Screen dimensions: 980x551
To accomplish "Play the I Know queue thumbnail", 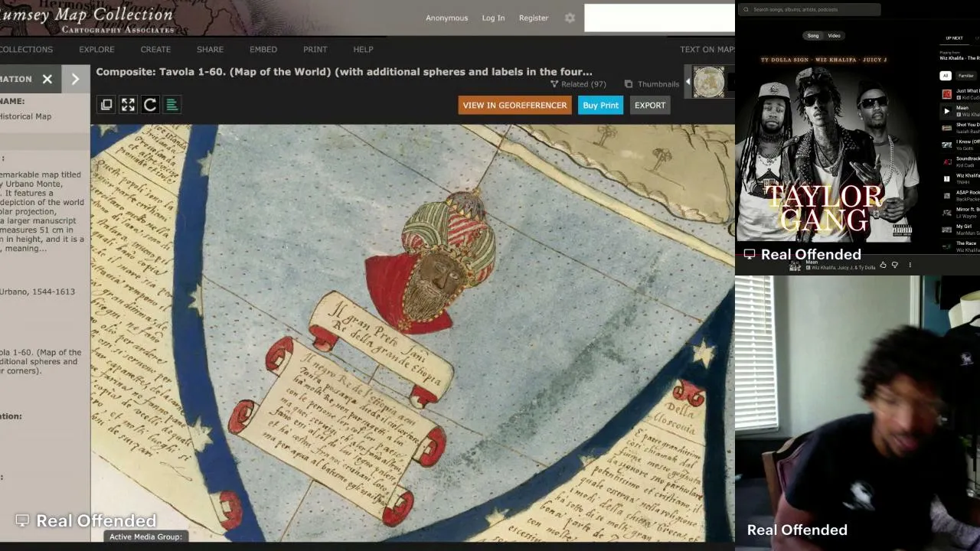I will 947,145.
